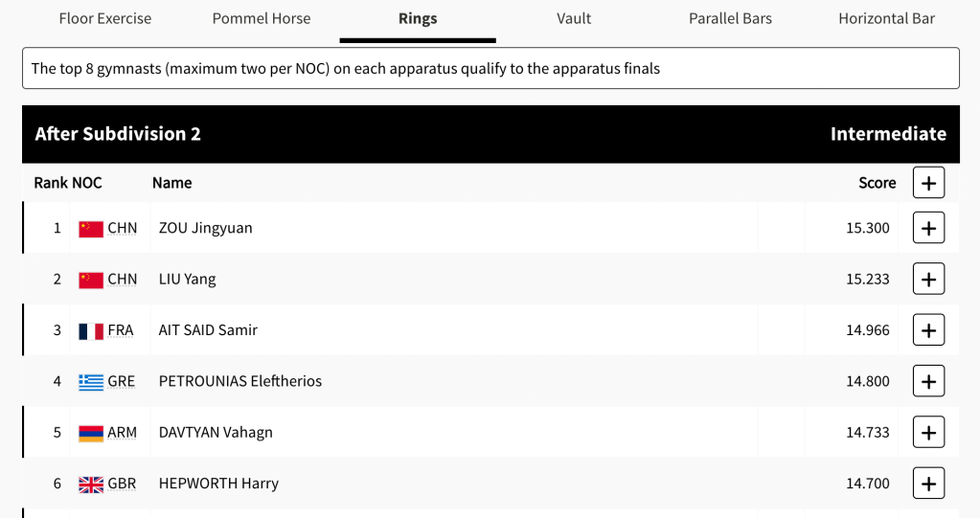Expand ZOU Jingyuan's score details
Viewport: 980px width, 518px height.
(928, 228)
